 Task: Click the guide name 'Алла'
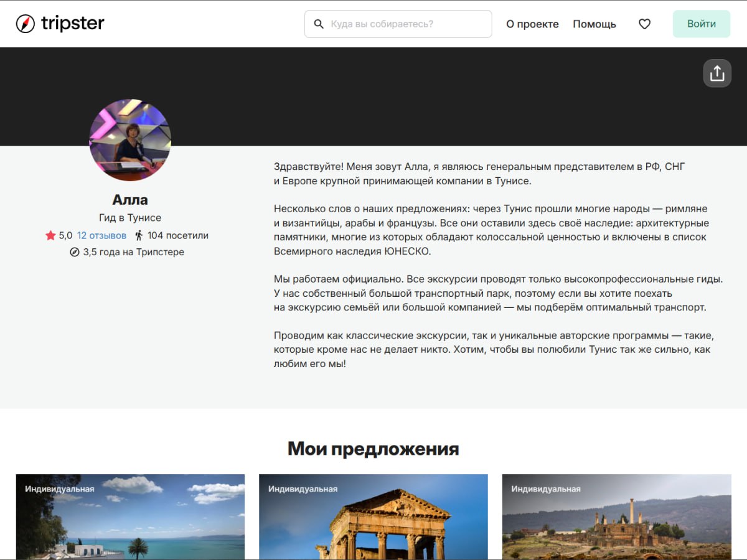[x=130, y=200]
